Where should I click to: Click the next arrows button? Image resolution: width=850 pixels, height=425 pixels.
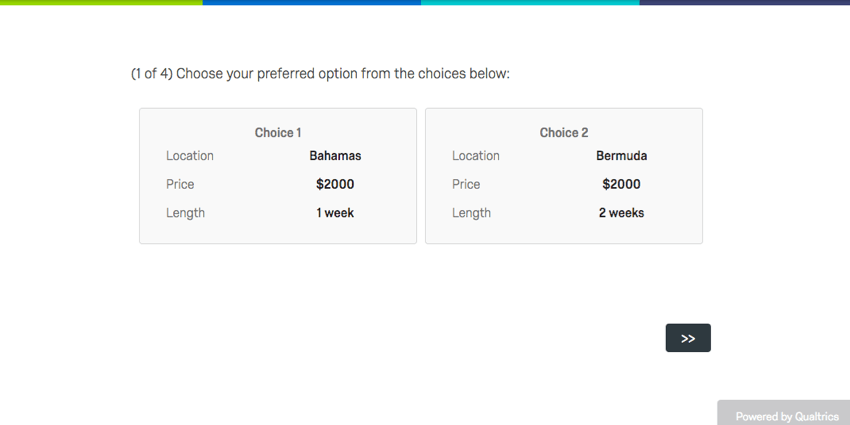click(688, 338)
